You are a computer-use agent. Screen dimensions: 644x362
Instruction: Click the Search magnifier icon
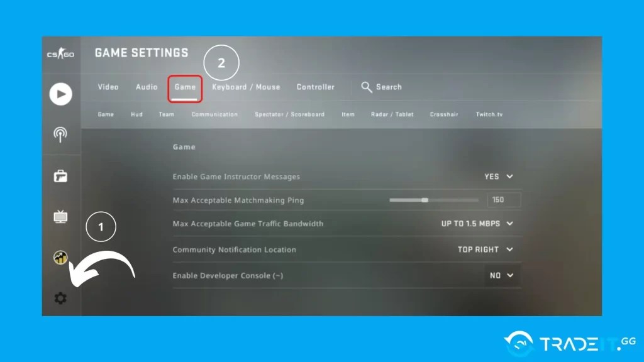[367, 87]
